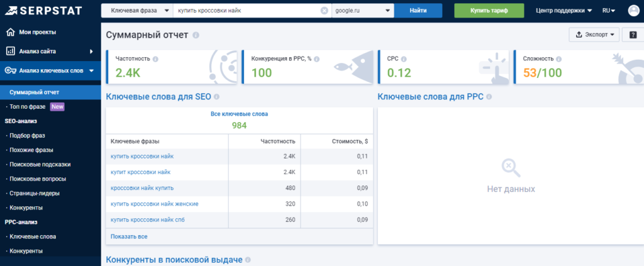Open Поисковые подсказки in the sidebar
This screenshot has width=644, height=266.
tap(40, 164)
